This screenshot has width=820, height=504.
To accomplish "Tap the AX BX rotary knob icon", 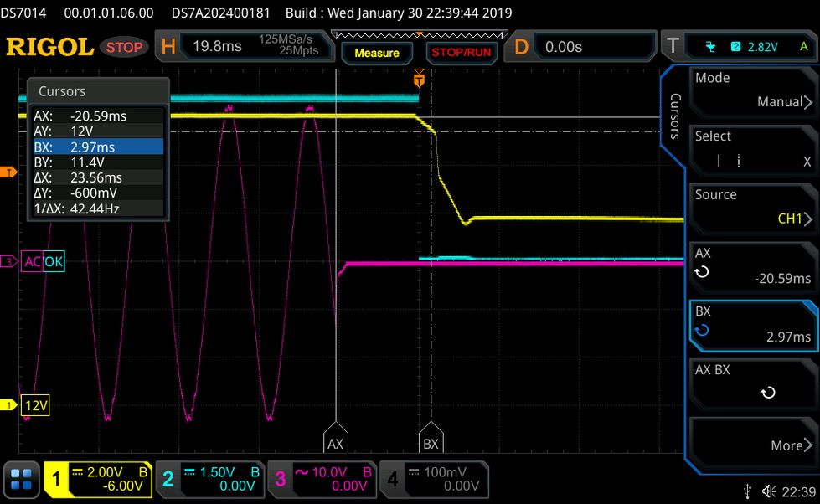I will coord(768,392).
